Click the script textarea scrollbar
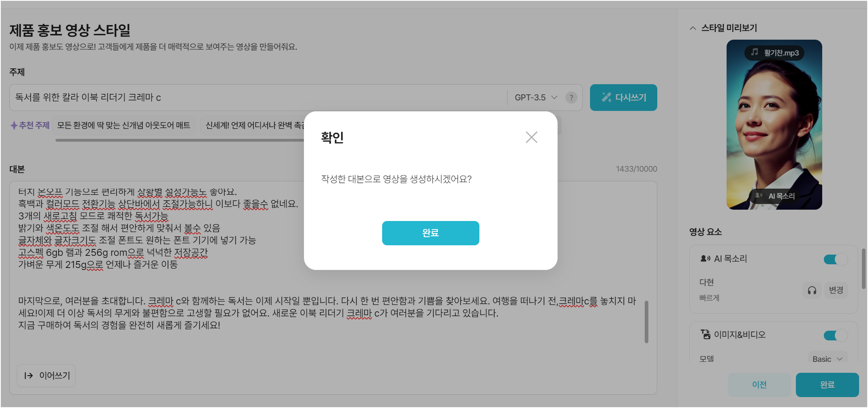The image size is (868, 408). coord(646,322)
